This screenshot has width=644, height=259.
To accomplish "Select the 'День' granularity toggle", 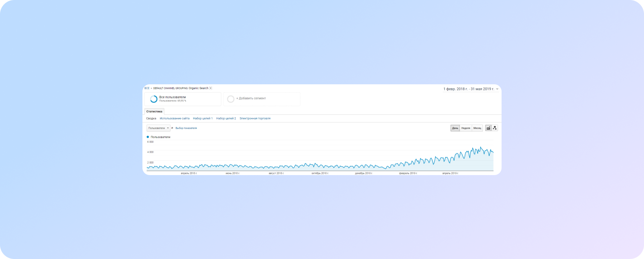I will [x=455, y=128].
